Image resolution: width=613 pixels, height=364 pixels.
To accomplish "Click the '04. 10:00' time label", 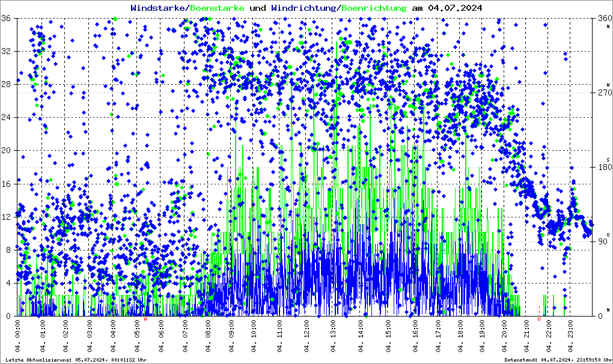I will (254, 336).
